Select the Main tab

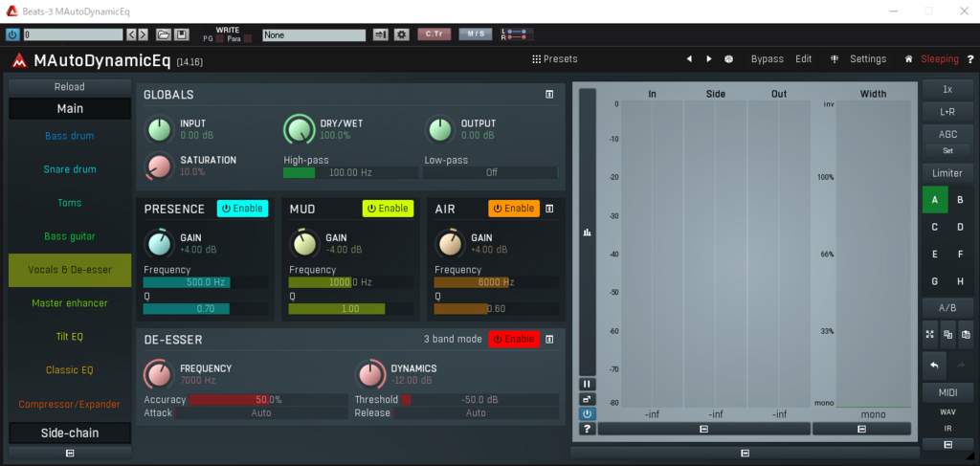click(70, 109)
